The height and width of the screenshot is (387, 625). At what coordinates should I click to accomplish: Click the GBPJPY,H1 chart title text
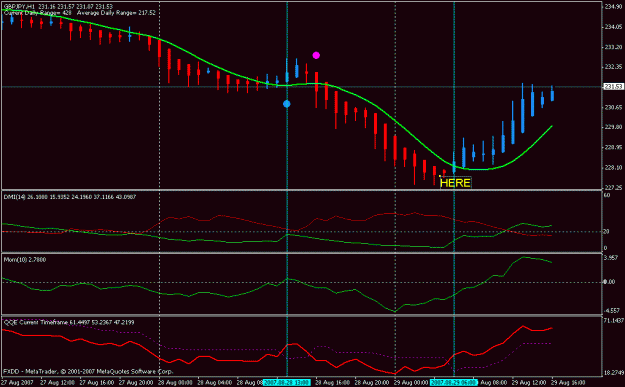(19, 7)
